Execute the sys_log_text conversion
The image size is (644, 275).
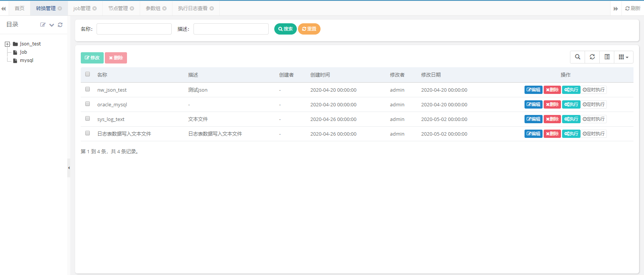coord(571,119)
